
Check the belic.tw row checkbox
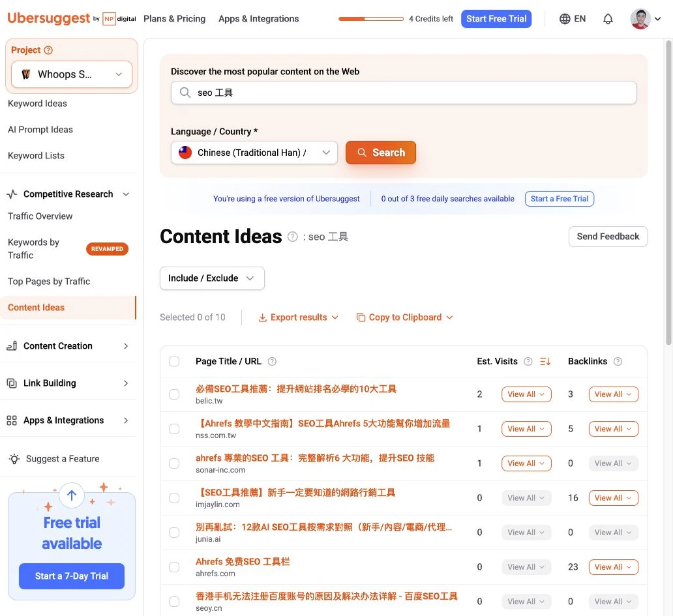(x=174, y=394)
